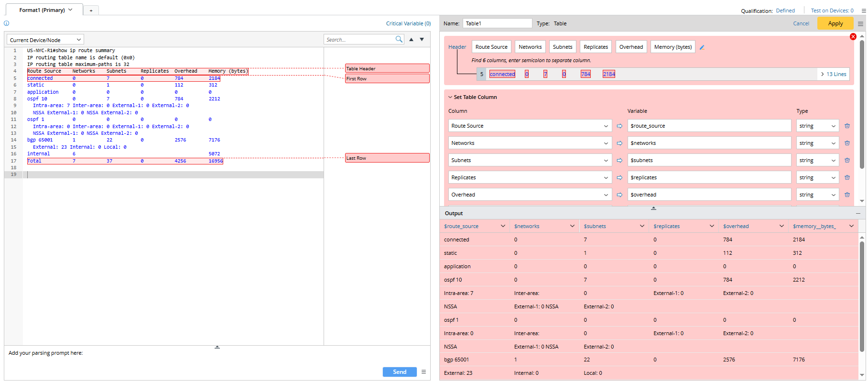868x382 pixels.
Task: Collapse the Set Table Column section
Action: pyautogui.click(x=450, y=97)
